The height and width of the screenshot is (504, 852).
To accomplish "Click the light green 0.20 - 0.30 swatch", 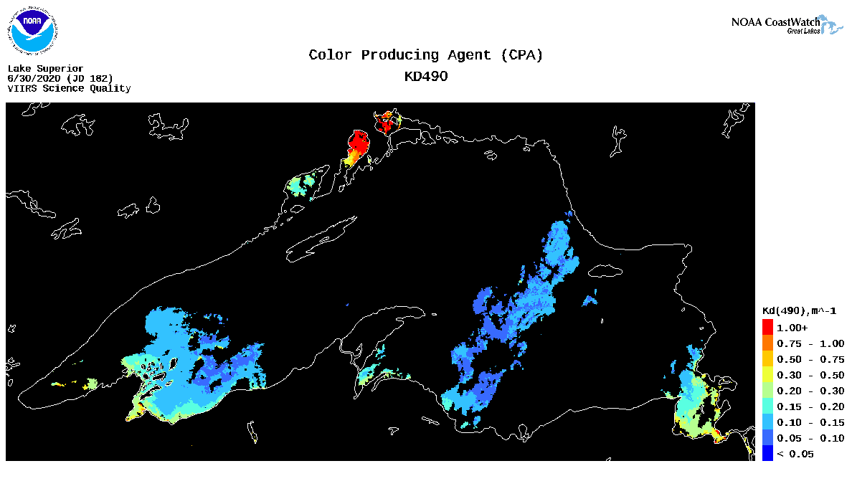I will click(x=767, y=391).
